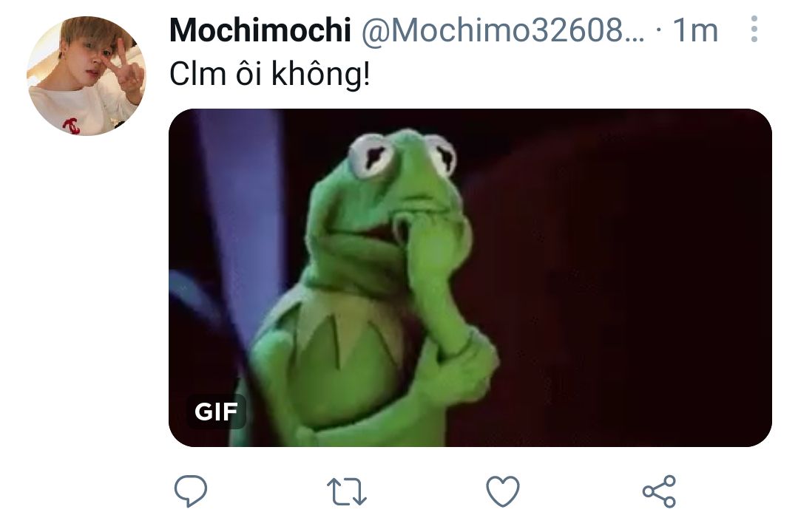Click the word không! in tweet
The height and width of the screenshot is (532, 798).
321,75
